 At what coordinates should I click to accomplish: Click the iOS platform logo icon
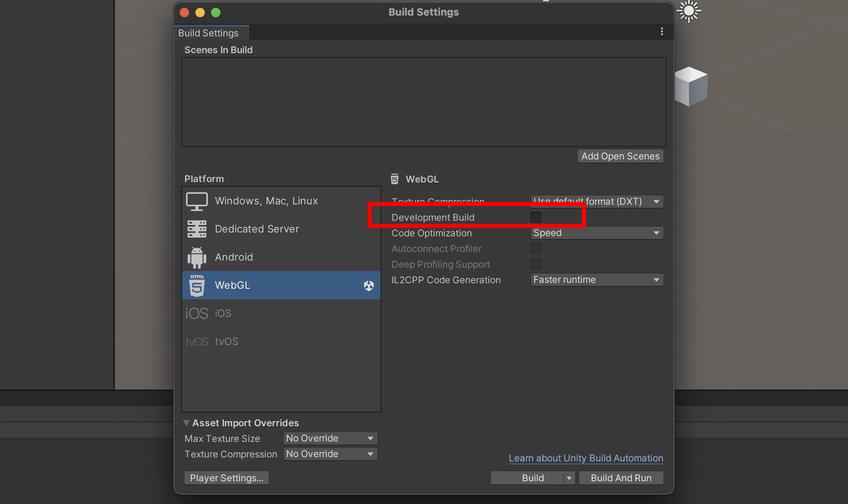pyautogui.click(x=197, y=313)
